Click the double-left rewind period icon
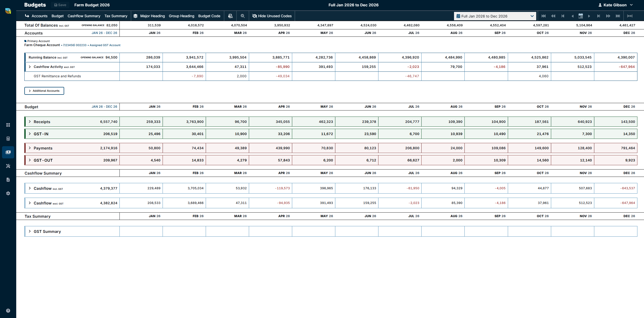The width and height of the screenshot is (644, 318). [553, 16]
